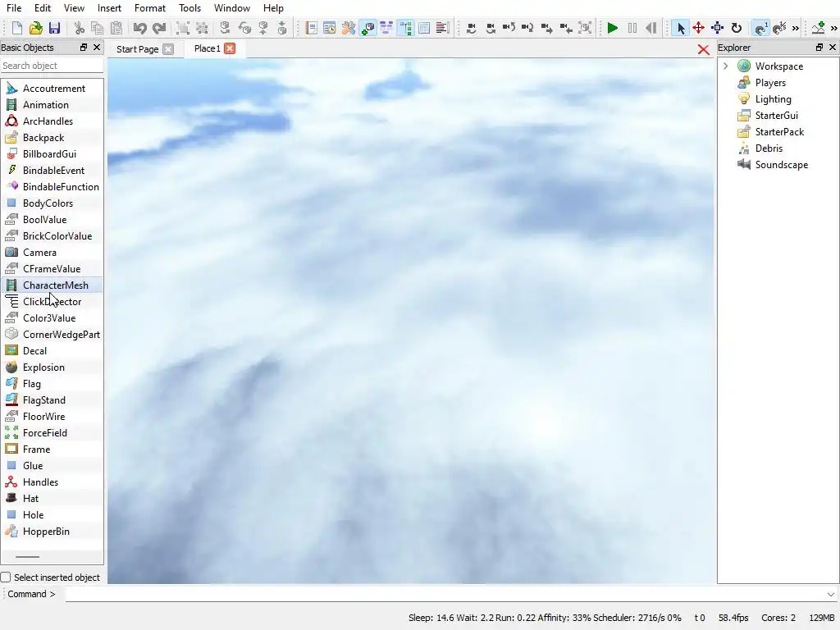The width and height of the screenshot is (840, 630).
Task: Click the Paste clipboard icon
Action: pos(116,28)
